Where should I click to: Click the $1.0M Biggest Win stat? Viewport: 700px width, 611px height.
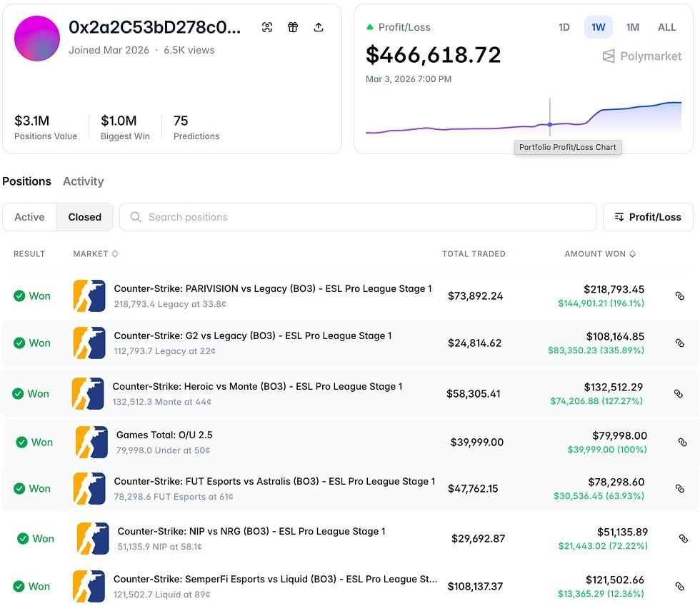click(x=125, y=127)
